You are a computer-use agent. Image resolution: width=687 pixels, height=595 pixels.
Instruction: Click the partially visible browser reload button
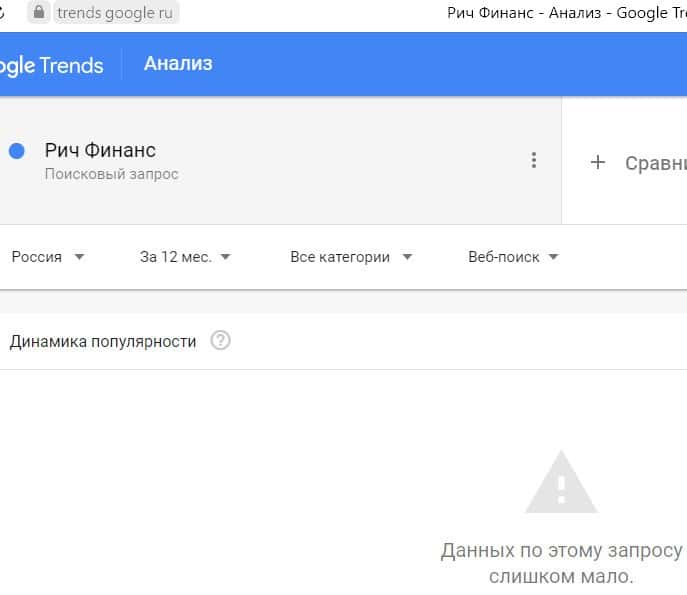[x=3, y=13]
